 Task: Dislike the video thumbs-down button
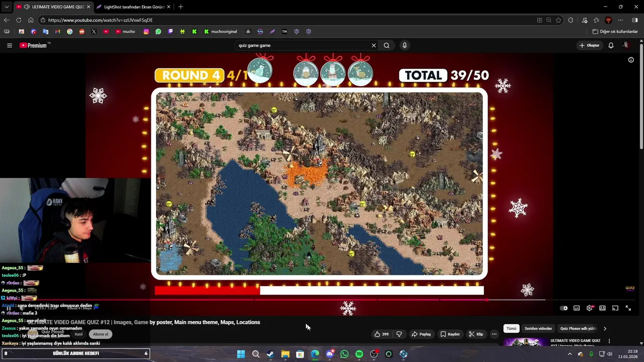[399, 334]
